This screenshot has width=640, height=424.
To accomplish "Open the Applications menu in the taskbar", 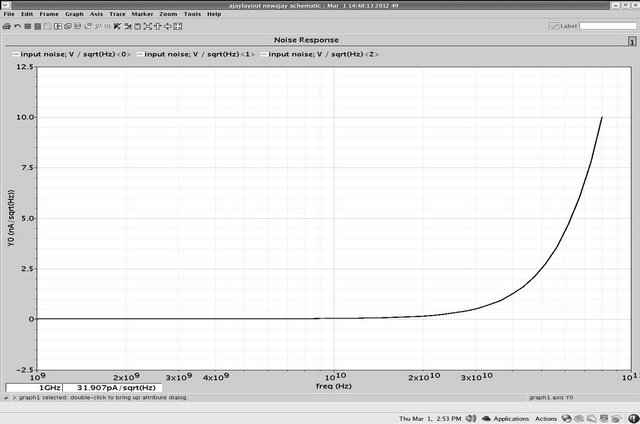I will coord(511,419).
